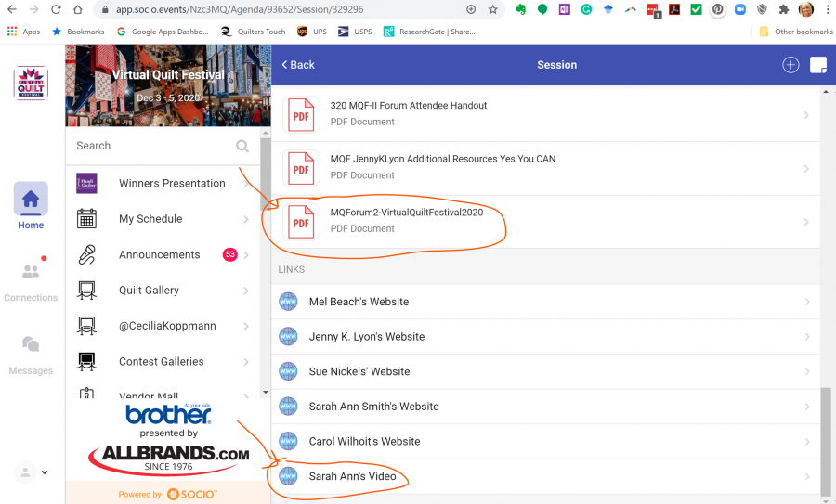
Task: Click the Announcements microphone icon
Action: [86, 254]
